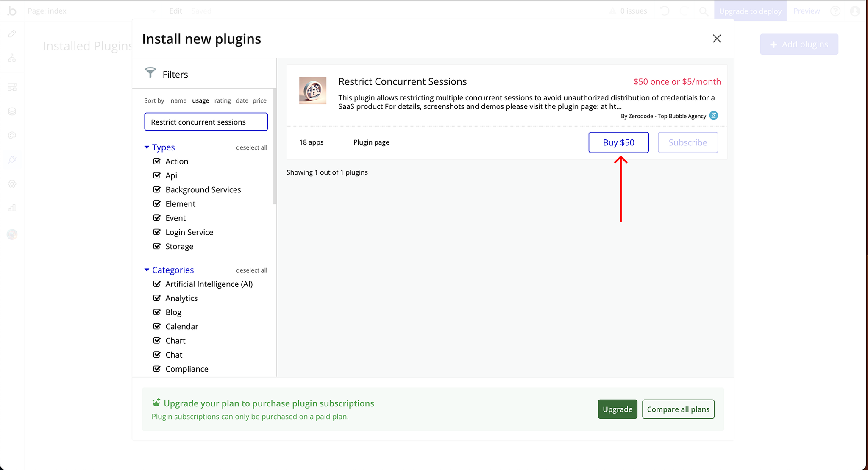Toggle the Background Services checkbox
The image size is (868, 470).
coord(157,189)
